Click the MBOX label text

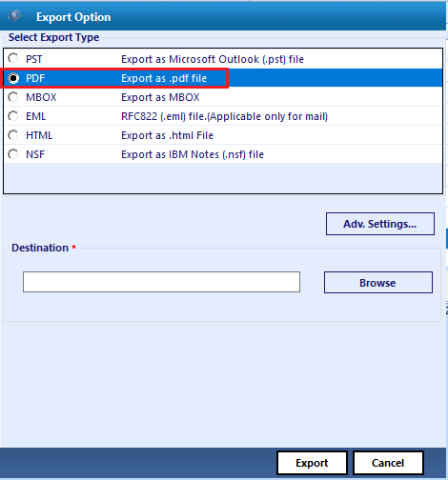pos(41,97)
